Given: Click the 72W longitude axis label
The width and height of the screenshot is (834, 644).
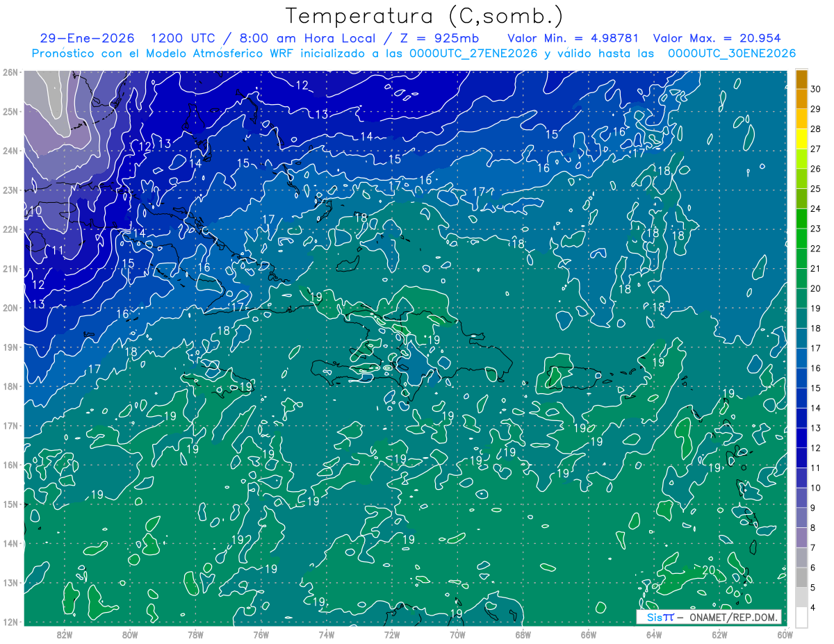Looking at the screenshot, I should [x=392, y=634].
